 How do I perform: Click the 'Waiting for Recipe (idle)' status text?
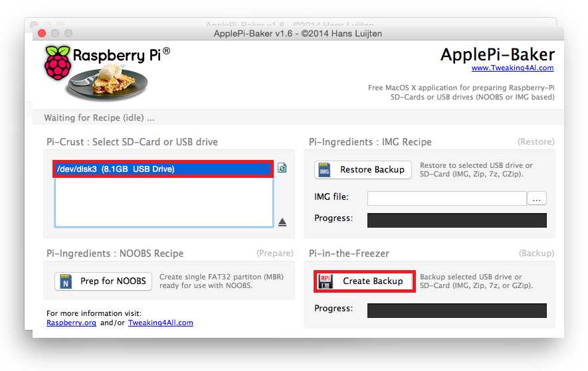[x=99, y=118]
